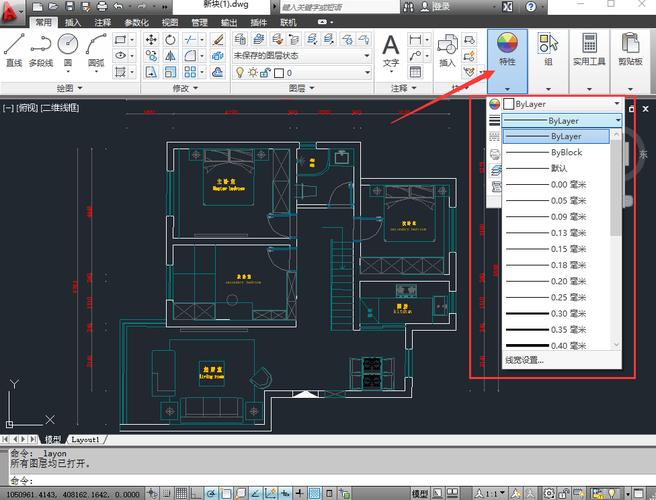Click the Linear dimension tool icon

pyautogui.click(x=415, y=40)
